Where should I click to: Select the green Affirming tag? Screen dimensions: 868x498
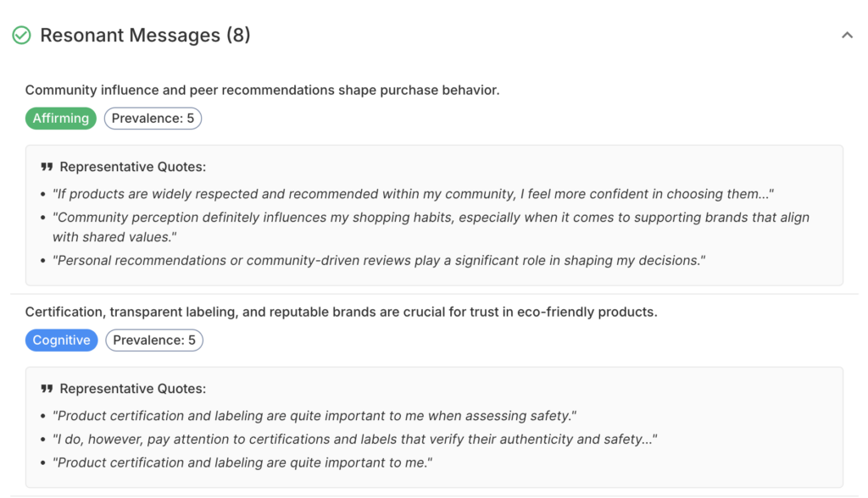pos(61,119)
